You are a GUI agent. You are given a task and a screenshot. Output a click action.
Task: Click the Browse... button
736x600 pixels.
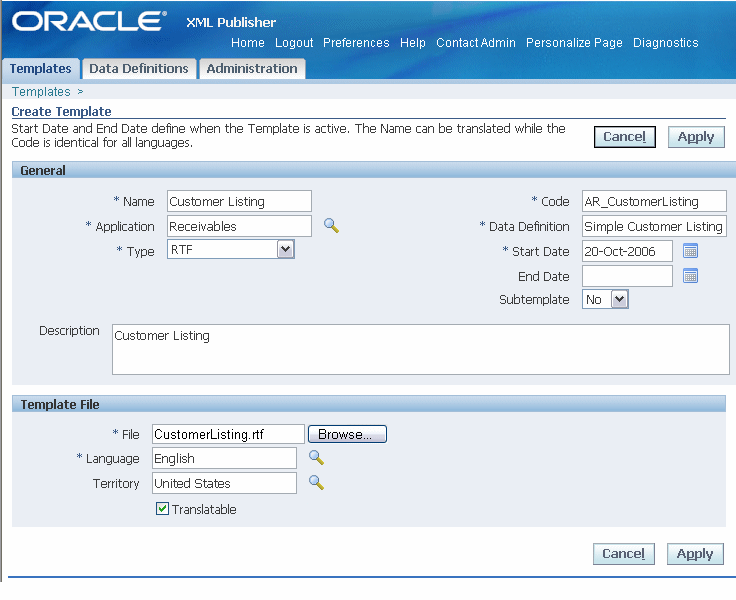point(347,434)
